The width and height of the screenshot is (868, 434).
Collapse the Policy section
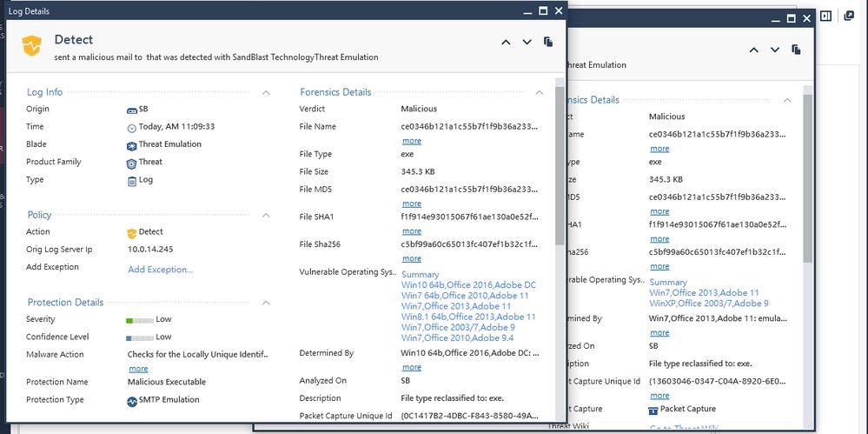point(266,215)
